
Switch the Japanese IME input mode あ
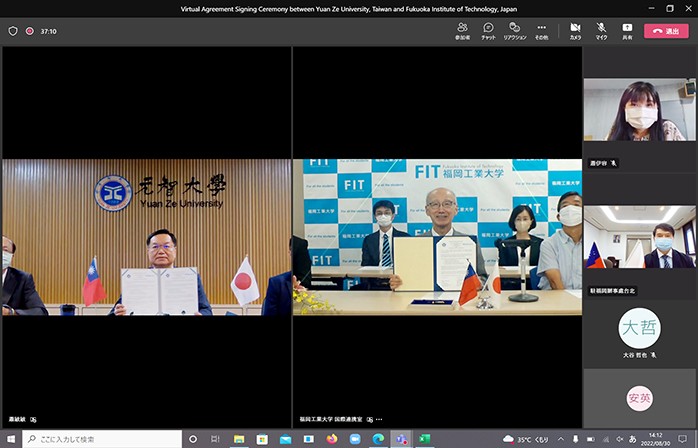pos(633,439)
